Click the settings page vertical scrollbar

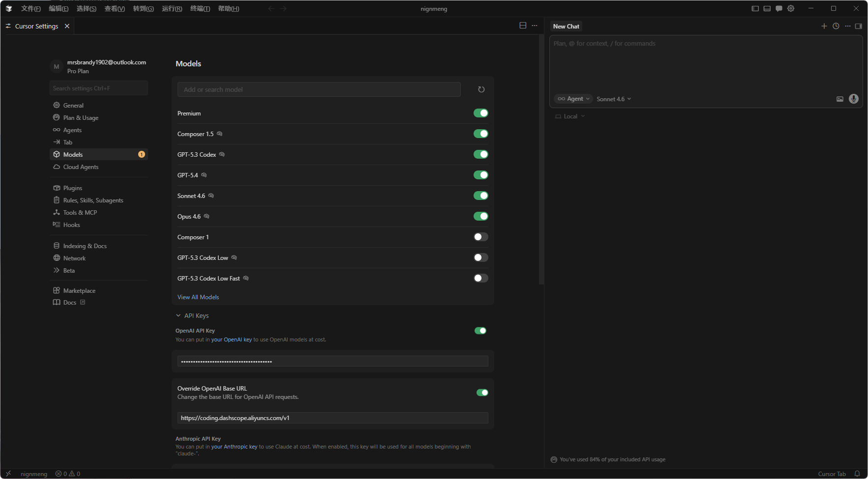click(x=541, y=157)
